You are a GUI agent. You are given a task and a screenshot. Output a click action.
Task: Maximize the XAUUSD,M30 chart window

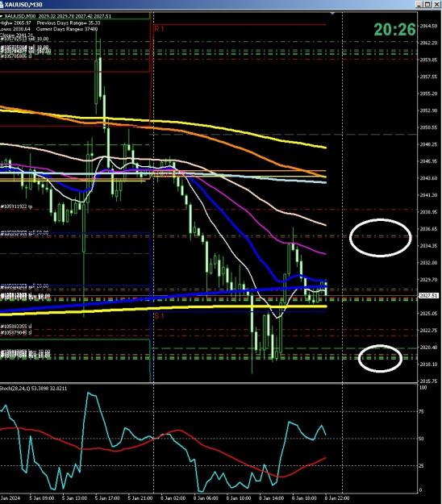(x=427, y=4)
